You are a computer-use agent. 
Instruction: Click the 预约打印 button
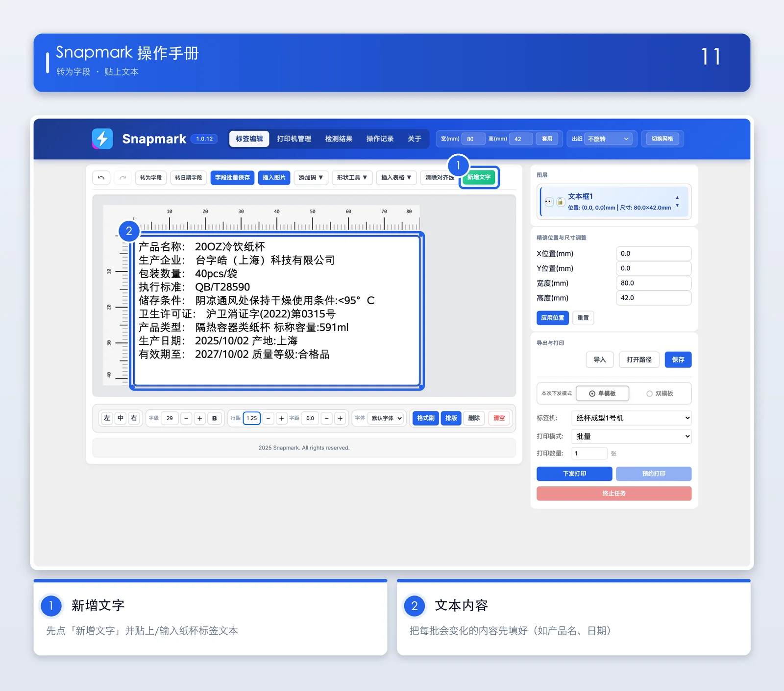coord(654,474)
